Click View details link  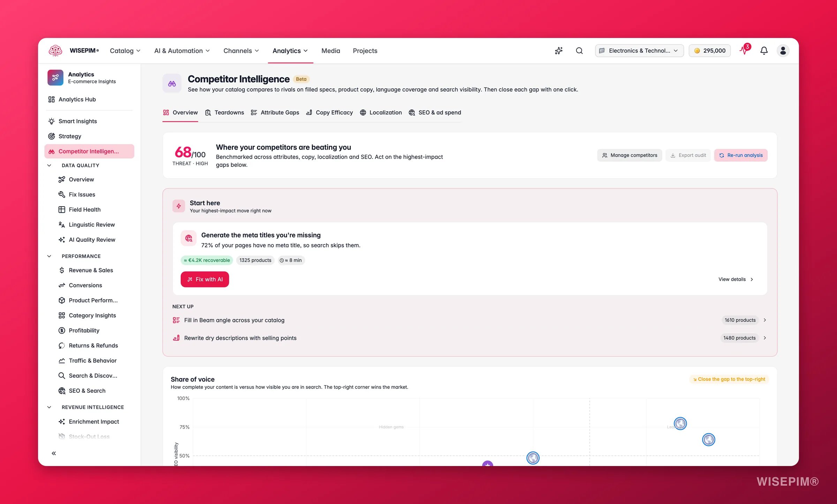pyautogui.click(x=736, y=279)
